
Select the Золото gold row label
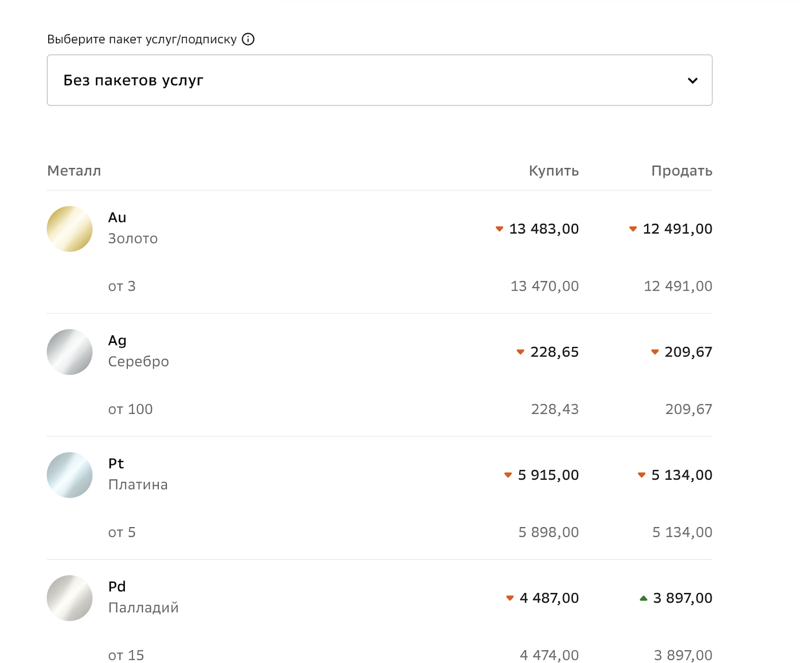[133, 238]
